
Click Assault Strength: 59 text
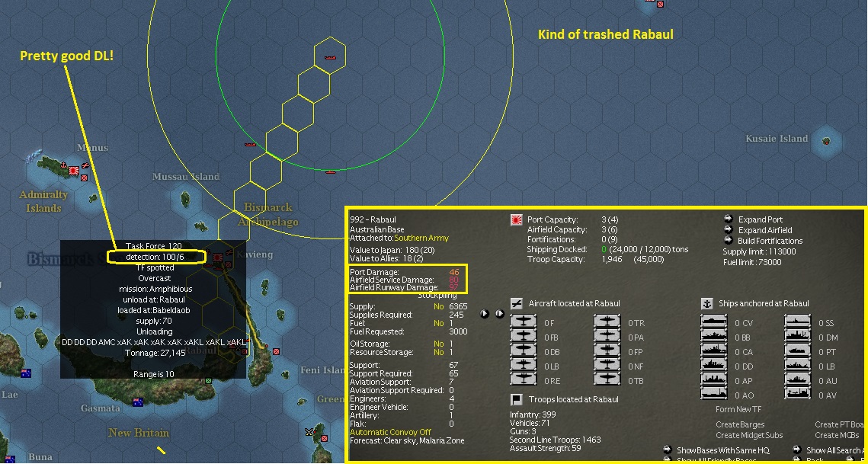click(546, 448)
